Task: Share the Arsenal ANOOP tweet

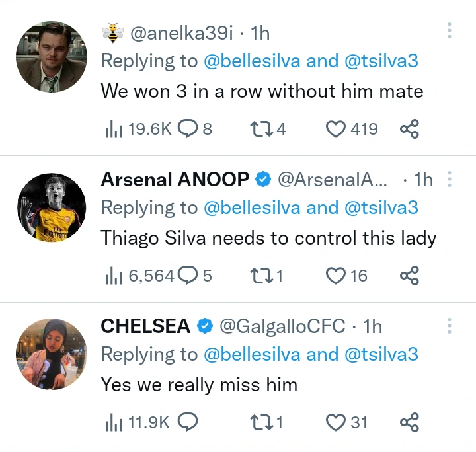Action: click(x=409, y=276)
